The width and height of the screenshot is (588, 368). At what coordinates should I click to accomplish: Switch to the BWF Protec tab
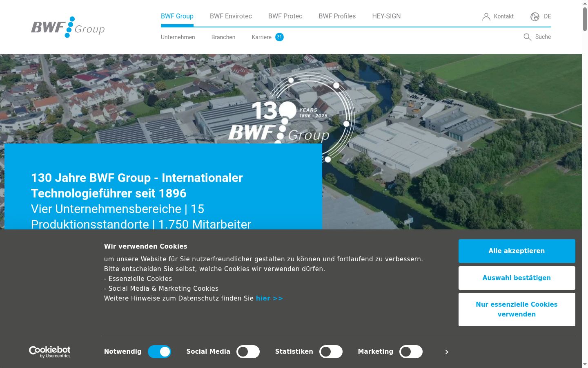[285, 16]
